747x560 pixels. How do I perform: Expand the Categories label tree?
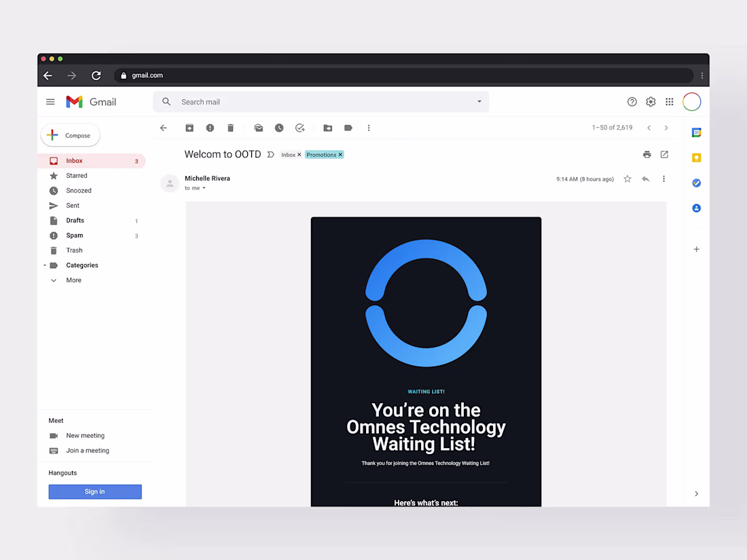pos(45,265)
